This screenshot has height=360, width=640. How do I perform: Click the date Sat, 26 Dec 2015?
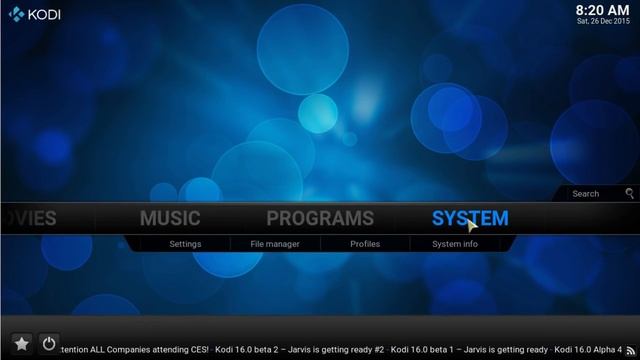[x=603, y=21]
